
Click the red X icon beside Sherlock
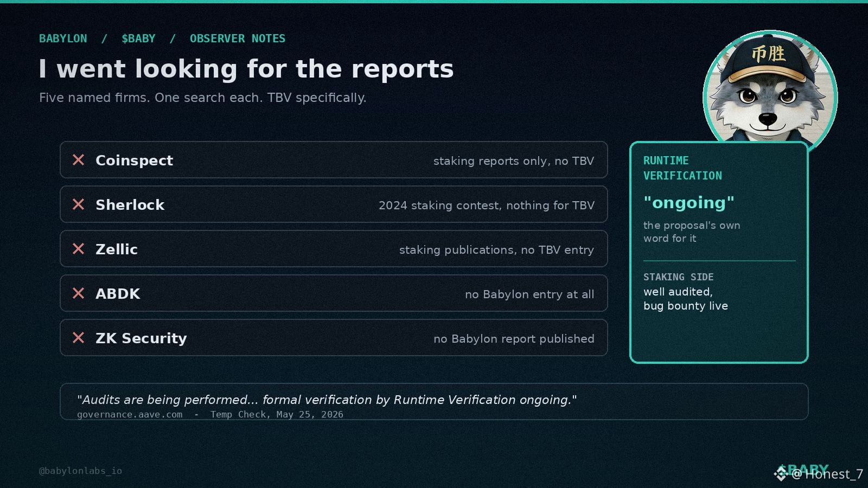point(79,204)
